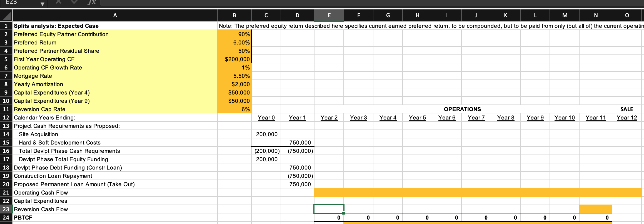This screenshot has height=224, width=644.
Task: Select the 90% contribution value cell
Action: point(234,34)
